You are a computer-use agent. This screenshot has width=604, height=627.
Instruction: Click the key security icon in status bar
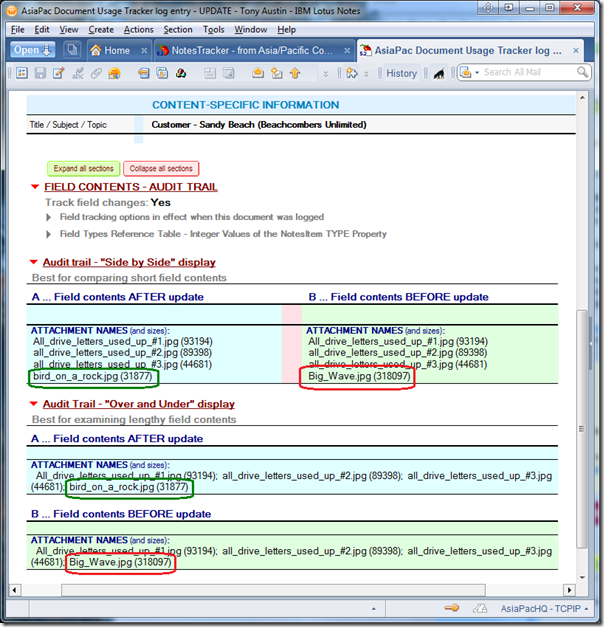point(452,608)
